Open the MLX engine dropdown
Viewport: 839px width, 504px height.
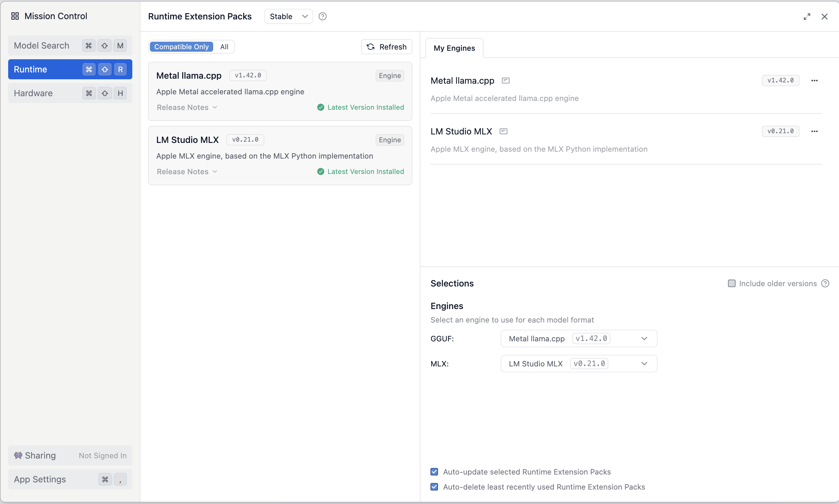578,364
